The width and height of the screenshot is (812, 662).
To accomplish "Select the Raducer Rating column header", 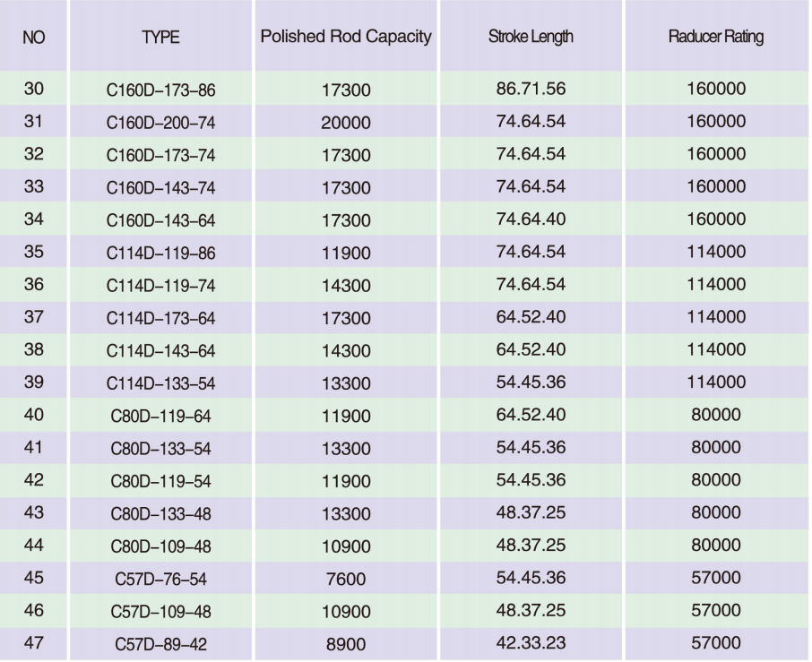I will tap(716, 38).
